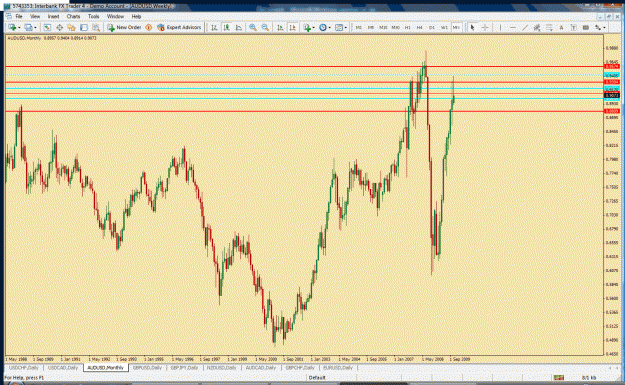Click the Profiles icon
The height and width of the screenshot is (385, 625).
click(28, 28)
